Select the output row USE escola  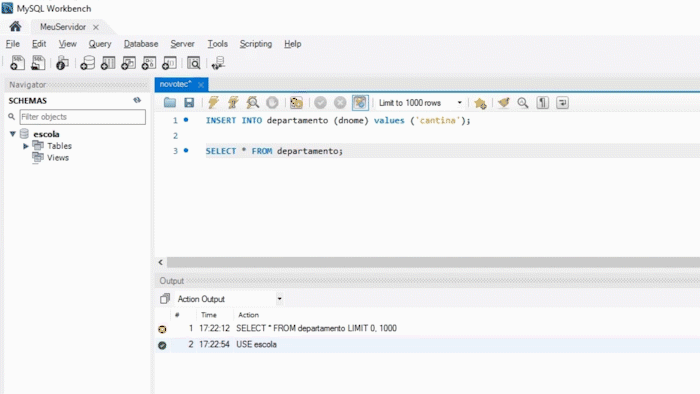pyautogui.click(x=428, y=344)
